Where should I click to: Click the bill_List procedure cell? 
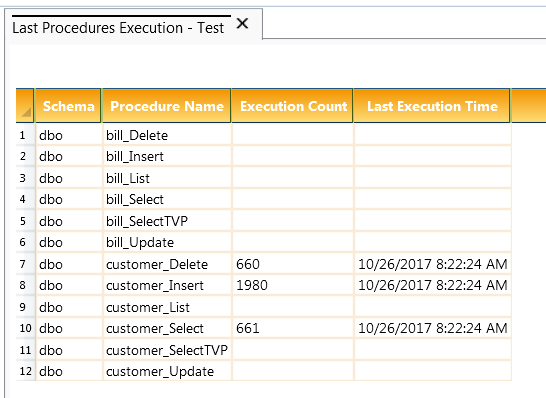[x=167, y=178]
